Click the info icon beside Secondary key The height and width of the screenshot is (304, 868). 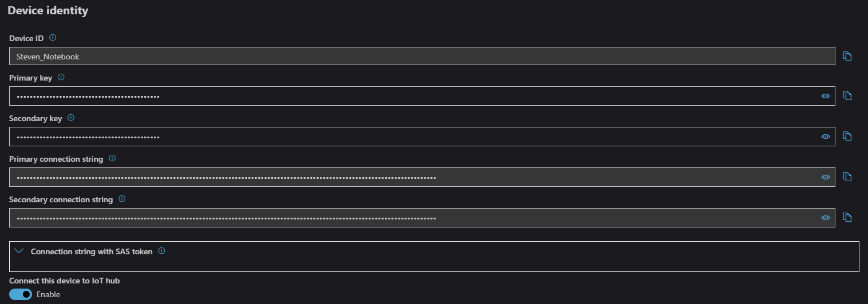pos(71,118)
